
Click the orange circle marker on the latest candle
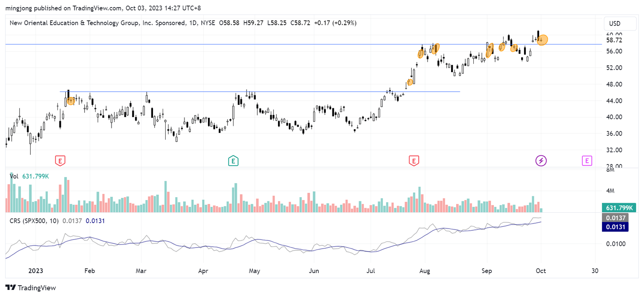[x=543, y=39]
